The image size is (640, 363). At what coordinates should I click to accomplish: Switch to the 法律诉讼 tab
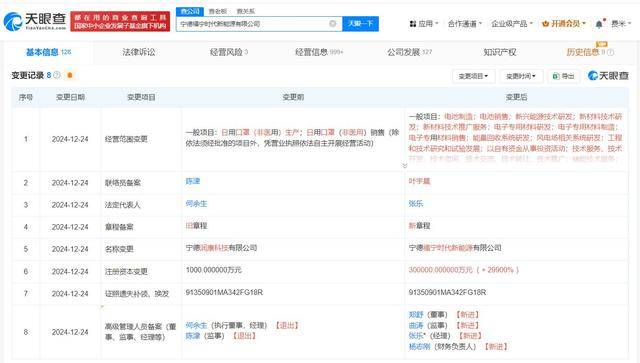pos(139,52)
